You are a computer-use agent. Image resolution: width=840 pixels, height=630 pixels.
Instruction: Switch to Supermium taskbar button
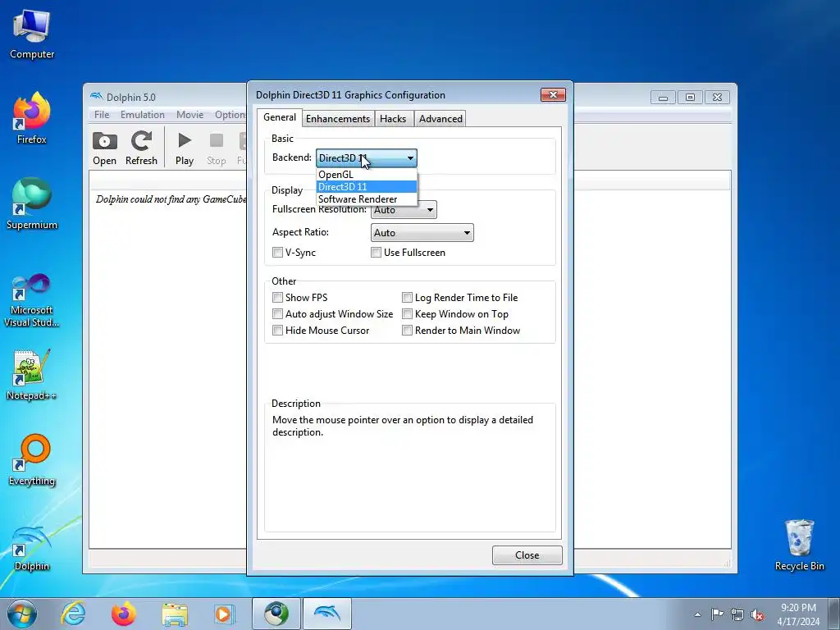coord(276,614)
